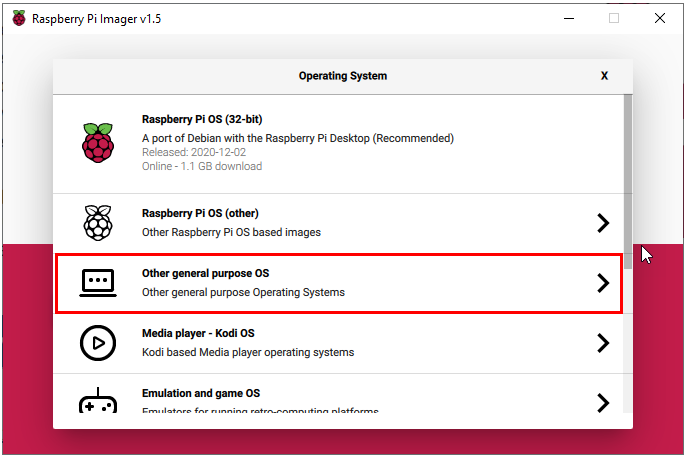The image size is (686, 457).
Task: Minimize the Raspberry Pi Imager window
Action: click(x=569, y=18)
